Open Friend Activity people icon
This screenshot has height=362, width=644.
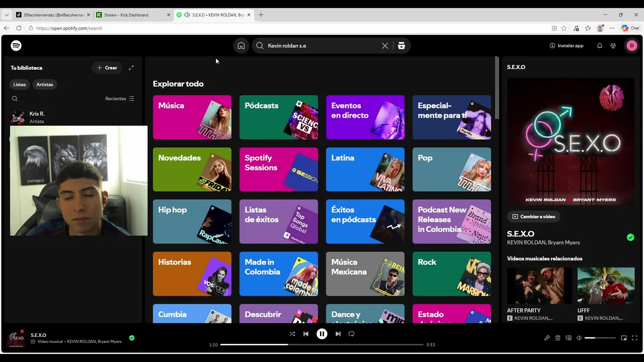point(613,46)
